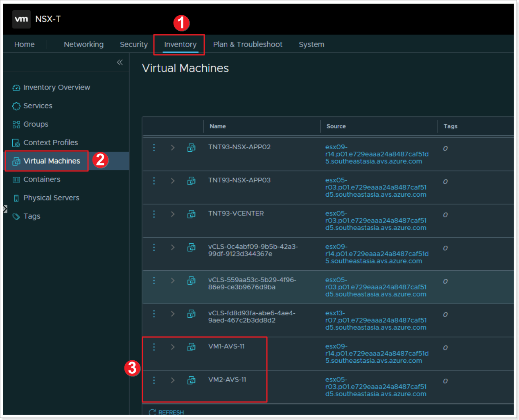Click the VM icon beside VM1-AVS-11

point(191,347)
